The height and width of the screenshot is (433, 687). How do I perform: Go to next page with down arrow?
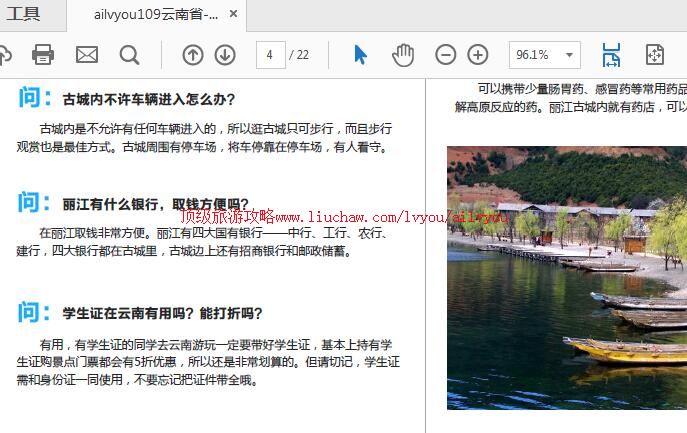[225, 55]
